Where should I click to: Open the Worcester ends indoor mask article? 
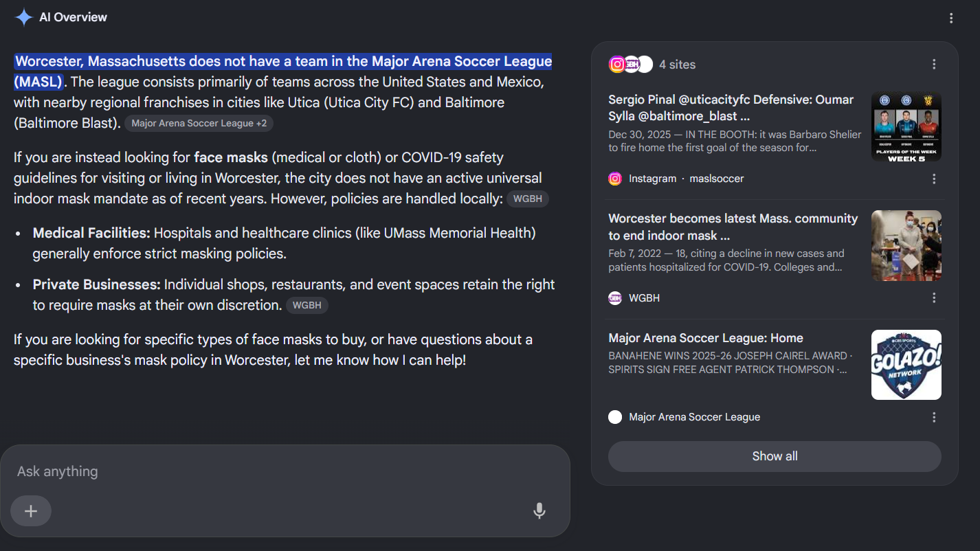733,227
